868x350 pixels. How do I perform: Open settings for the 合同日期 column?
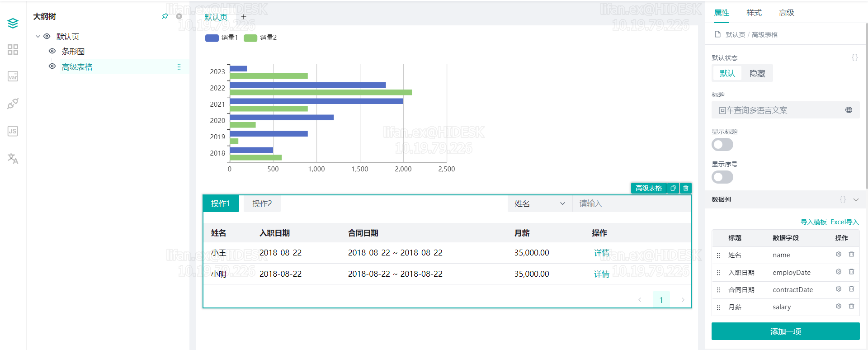click(x=839, y=289)
